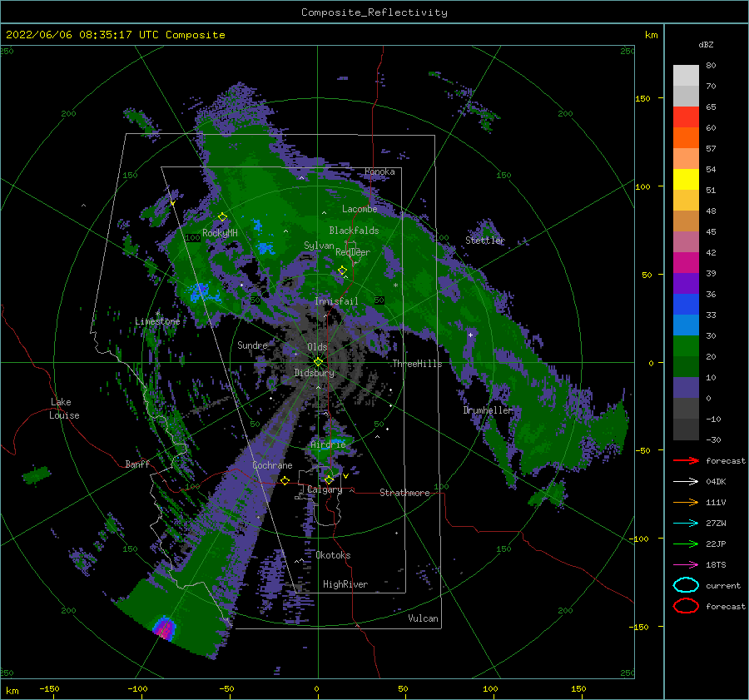Click the -30 value on the dBZ scale
Image resolution: width=749 pixels, height=700 pixels.
(x=713, y=439)
